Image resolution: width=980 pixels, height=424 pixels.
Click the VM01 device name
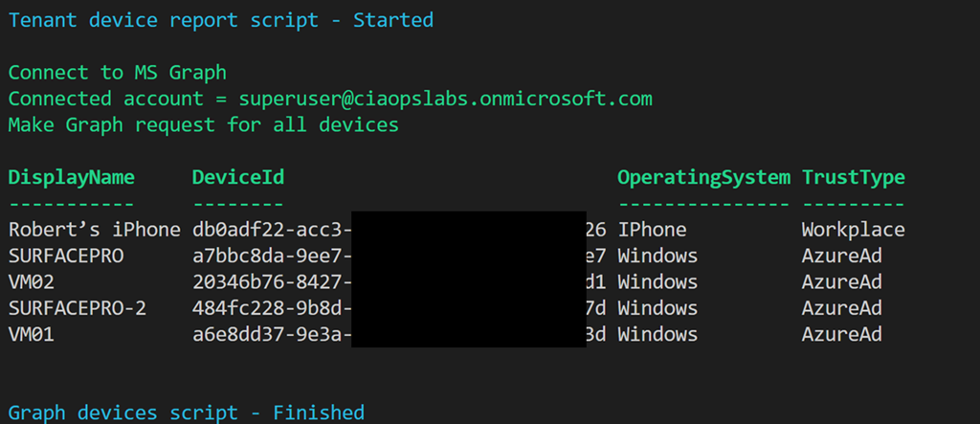pyautogui.click(x=32, y=334)
